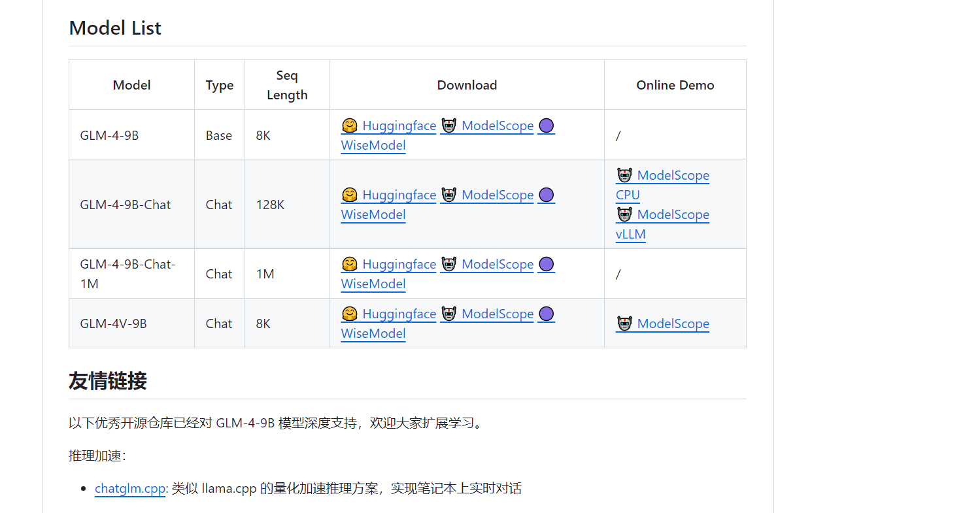This screenshot has height=513, width=980.
Task: Open the WiseModel link for GLM-4V-9B
Action: 373,333
